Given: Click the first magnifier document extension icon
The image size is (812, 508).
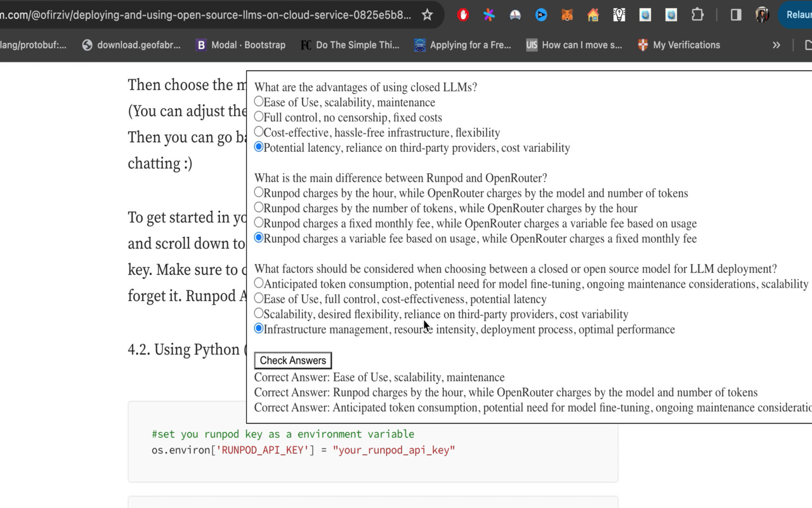Looking at the screenshot, I should pyautogui.click(x=645, y=15).
